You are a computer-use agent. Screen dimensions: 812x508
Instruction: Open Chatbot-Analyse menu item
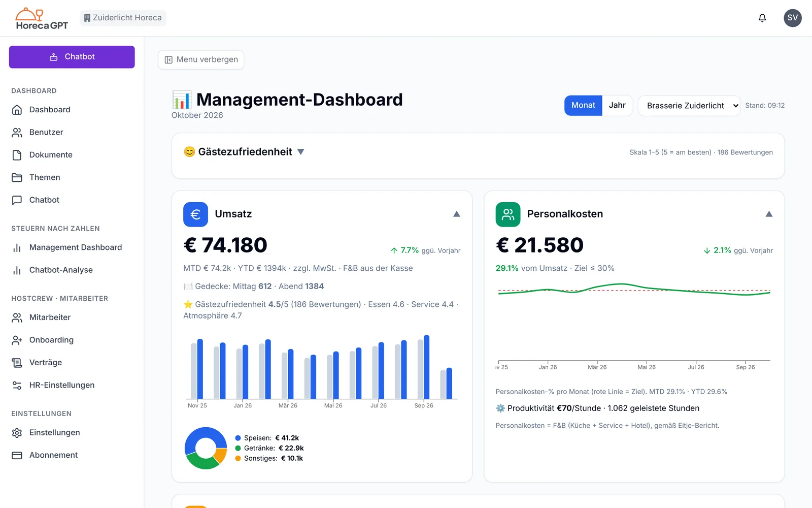tap(72, 270)
